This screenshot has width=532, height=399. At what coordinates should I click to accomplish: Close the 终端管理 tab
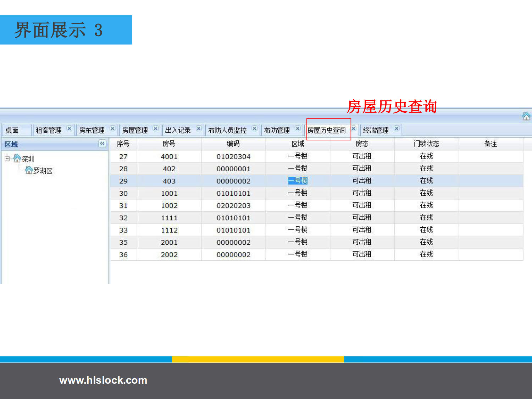coord(397,128)
